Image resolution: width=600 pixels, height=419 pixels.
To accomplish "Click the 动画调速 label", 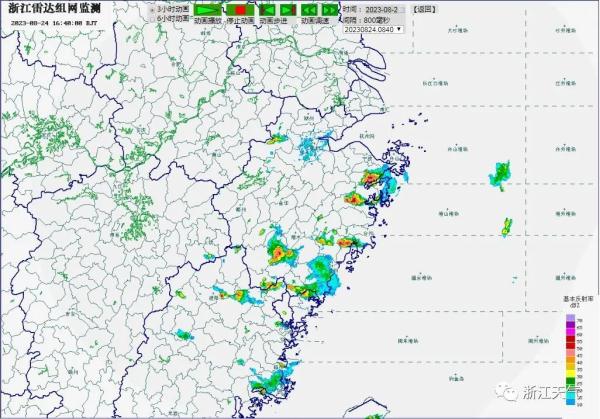I will [x=315, y=21].
